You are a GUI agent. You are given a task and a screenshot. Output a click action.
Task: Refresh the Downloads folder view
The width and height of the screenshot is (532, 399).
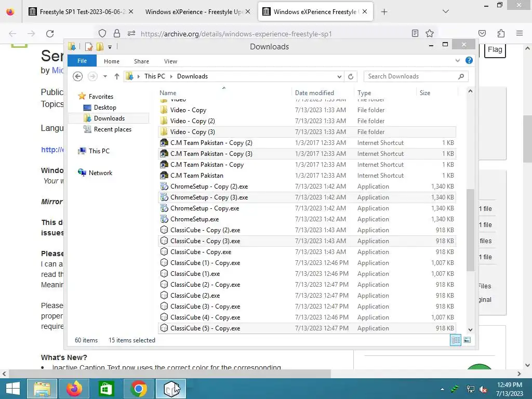pos(351,77)
